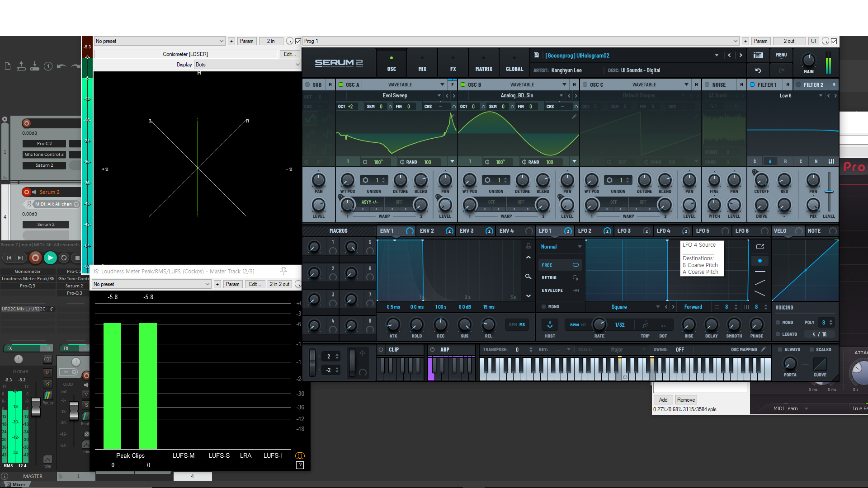Click the REAPER new project icon
Screen dimensions: 868x488
tap(8, 66)
